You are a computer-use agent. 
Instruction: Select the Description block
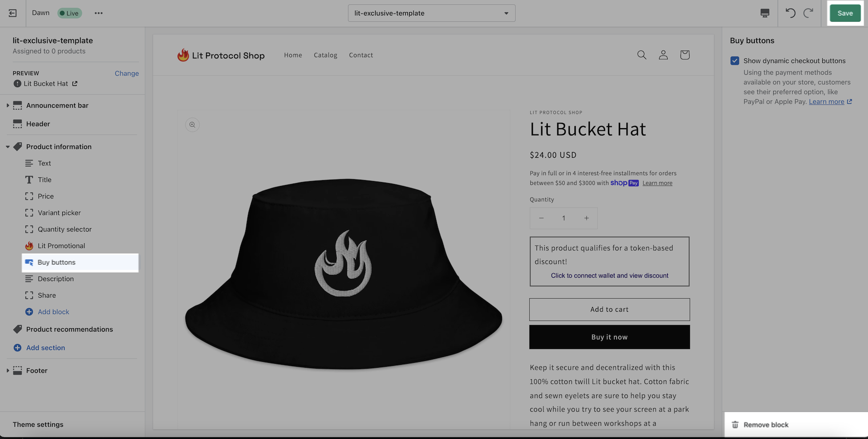pos(56,279)
